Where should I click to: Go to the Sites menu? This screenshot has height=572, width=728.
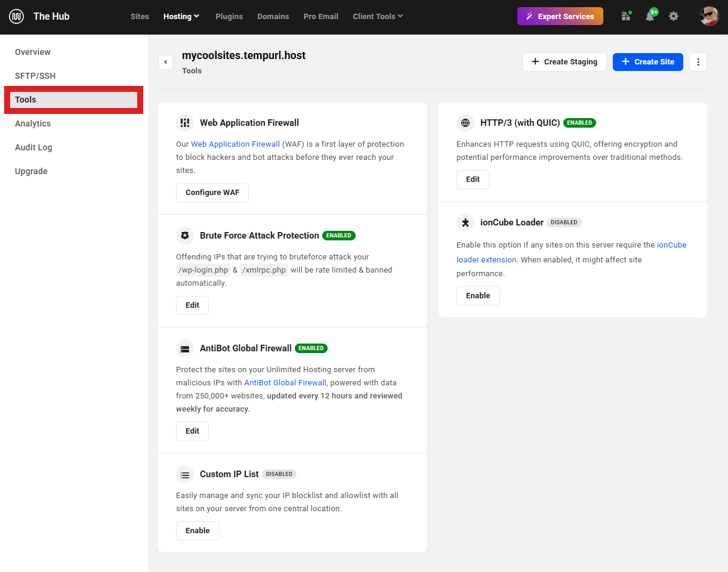140,16
